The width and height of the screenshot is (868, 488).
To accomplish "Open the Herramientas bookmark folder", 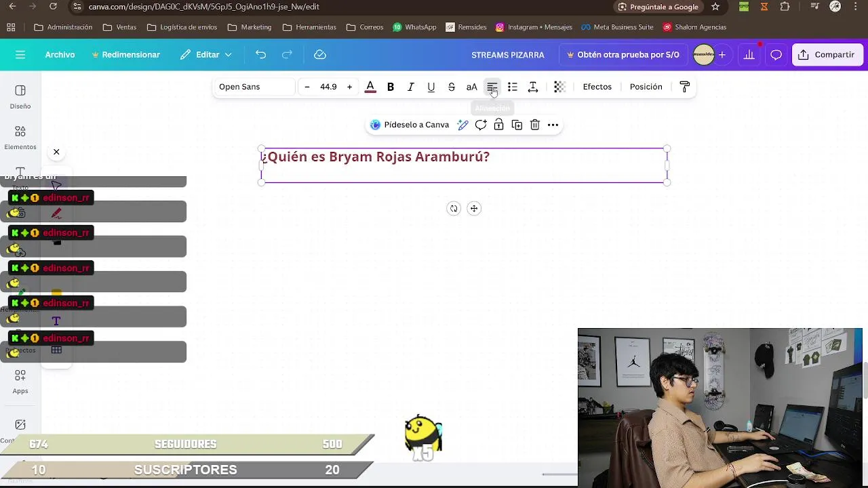I will click(x=309, y=27).
